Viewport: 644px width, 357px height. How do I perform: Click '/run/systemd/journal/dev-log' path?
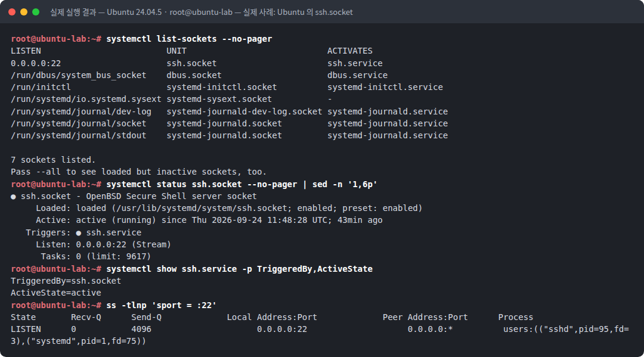[81, 111]
